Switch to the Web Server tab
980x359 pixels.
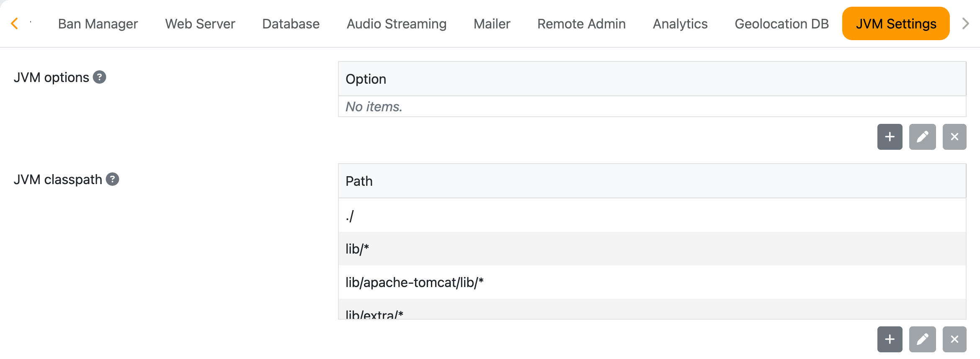[x=200, y=23]
